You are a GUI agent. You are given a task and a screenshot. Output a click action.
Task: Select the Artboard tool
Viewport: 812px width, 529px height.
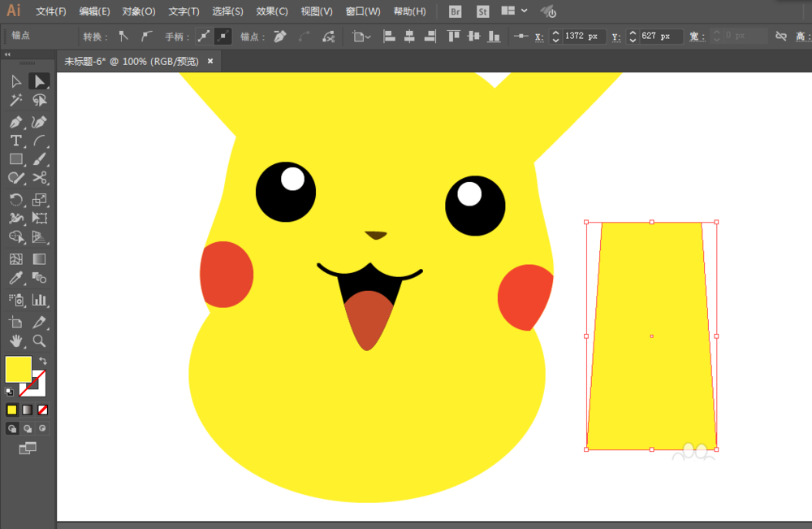click(x=16, y=323)
